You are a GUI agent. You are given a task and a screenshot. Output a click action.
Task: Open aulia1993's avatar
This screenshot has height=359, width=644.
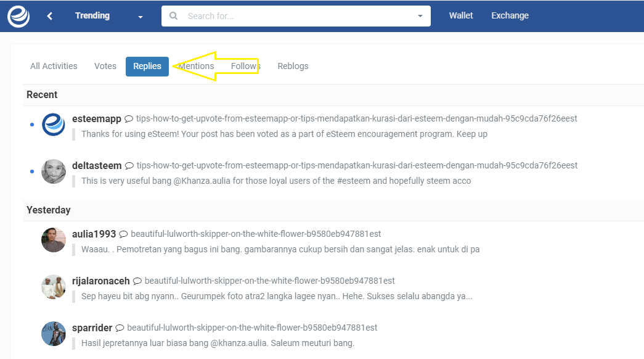(x=54, y=240)
